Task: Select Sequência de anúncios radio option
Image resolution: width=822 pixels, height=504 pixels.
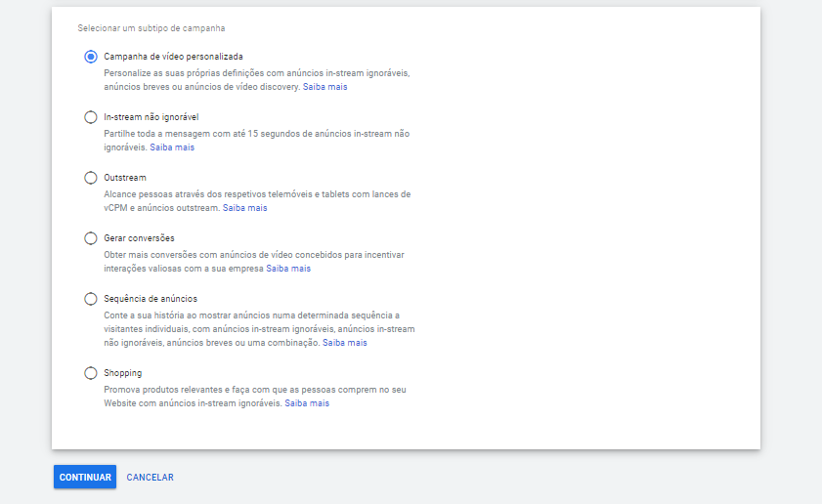Action: (x=91, y=299)
